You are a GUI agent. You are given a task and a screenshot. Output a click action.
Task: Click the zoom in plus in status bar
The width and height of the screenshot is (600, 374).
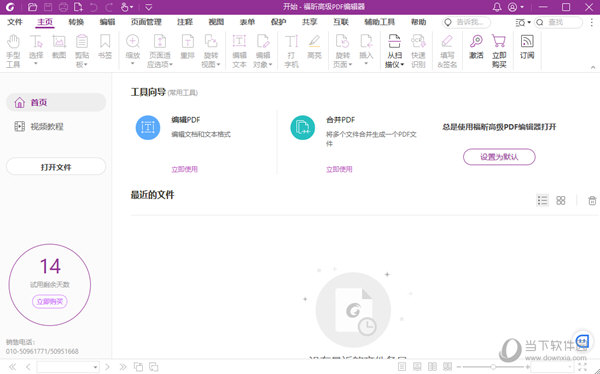click(x=528, y=367)
